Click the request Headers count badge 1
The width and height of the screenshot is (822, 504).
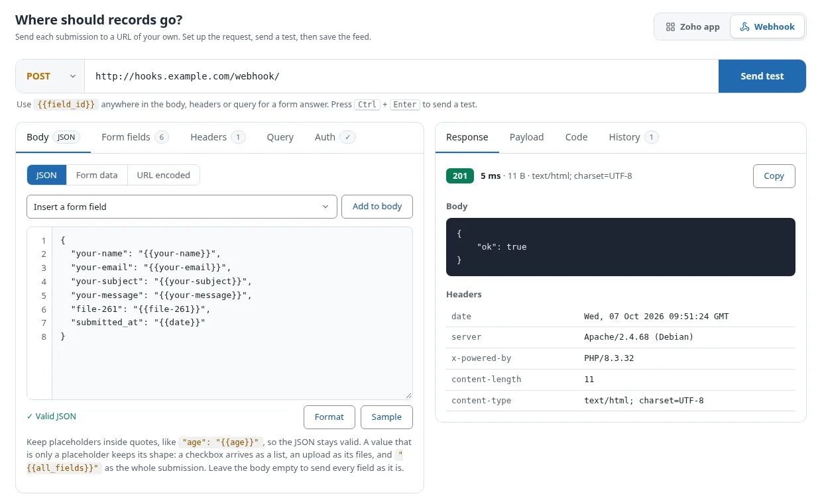(238, 137)
